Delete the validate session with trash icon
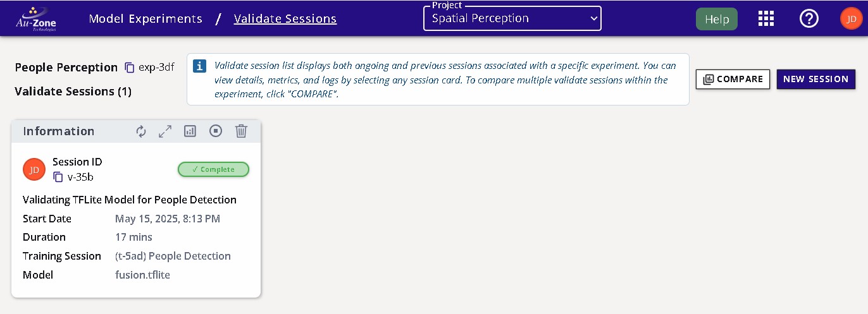This screenshot has width=868, height=314. click(x=241, y=131)
